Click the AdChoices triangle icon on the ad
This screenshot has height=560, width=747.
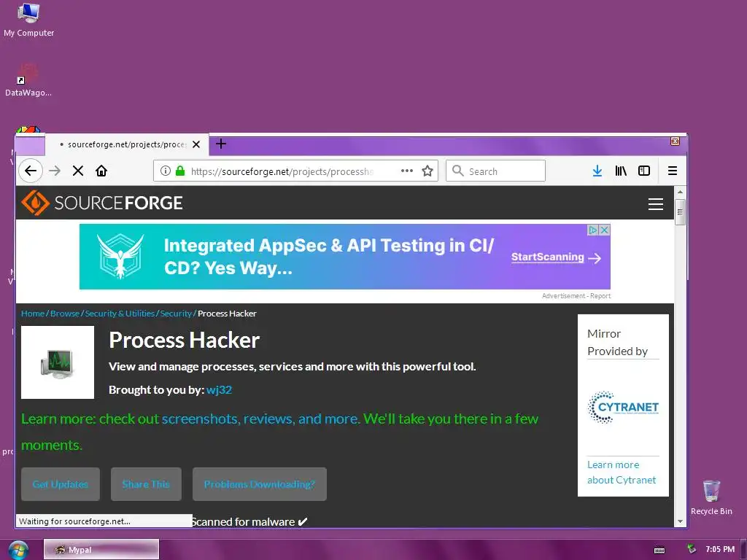593,230
